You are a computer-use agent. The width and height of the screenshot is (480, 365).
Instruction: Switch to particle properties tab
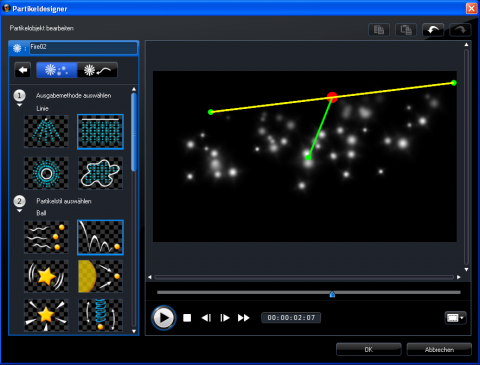(x=57, y=70)
